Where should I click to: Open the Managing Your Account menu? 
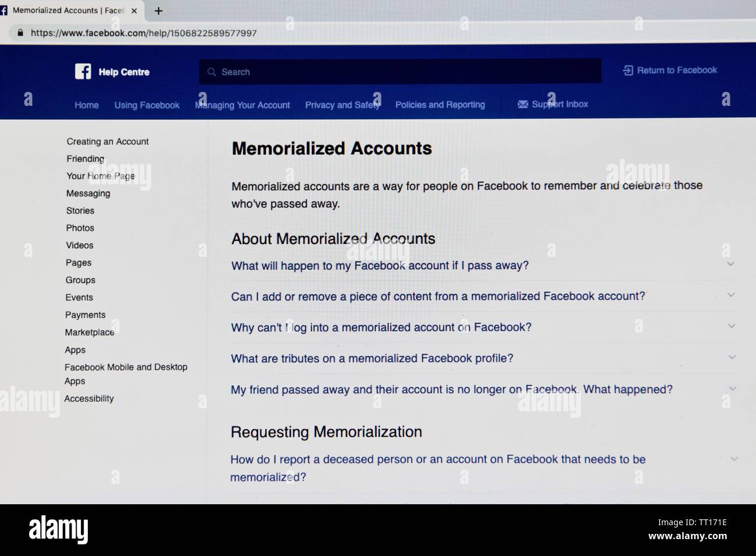pyautogui.click(x=243, y=105)
